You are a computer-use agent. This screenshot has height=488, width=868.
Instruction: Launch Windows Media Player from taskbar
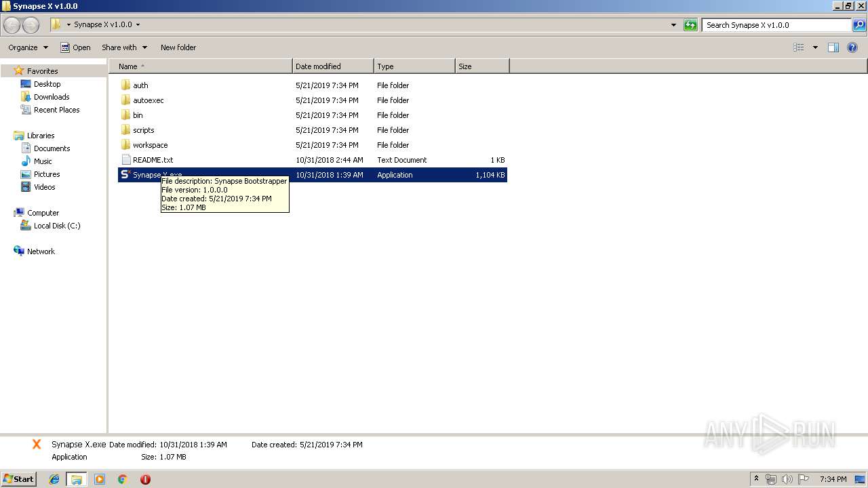(100, 479)
